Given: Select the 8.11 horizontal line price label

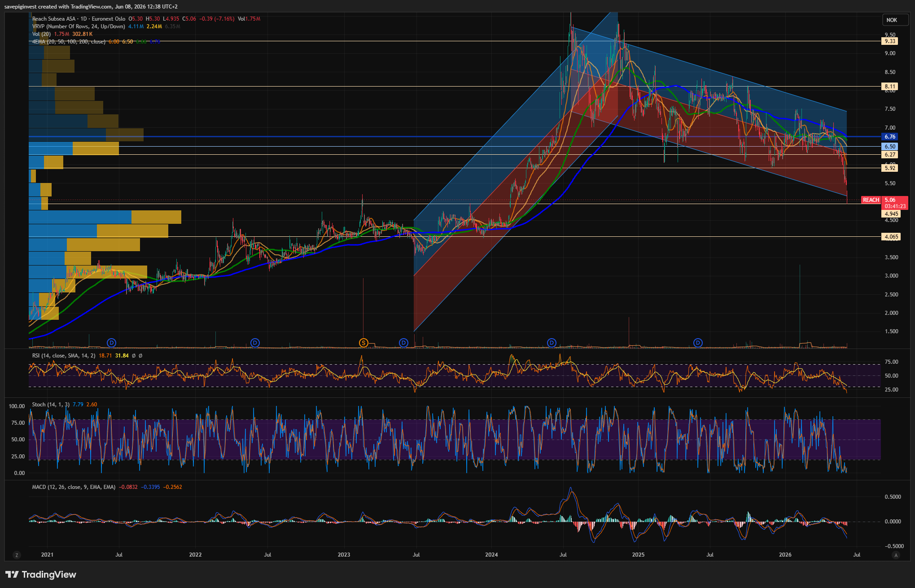Looking at the screenshot, I should 890,87.
